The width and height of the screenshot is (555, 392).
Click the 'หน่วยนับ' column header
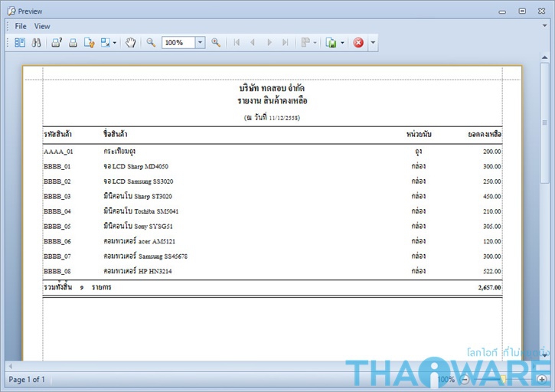pos(419,134)
